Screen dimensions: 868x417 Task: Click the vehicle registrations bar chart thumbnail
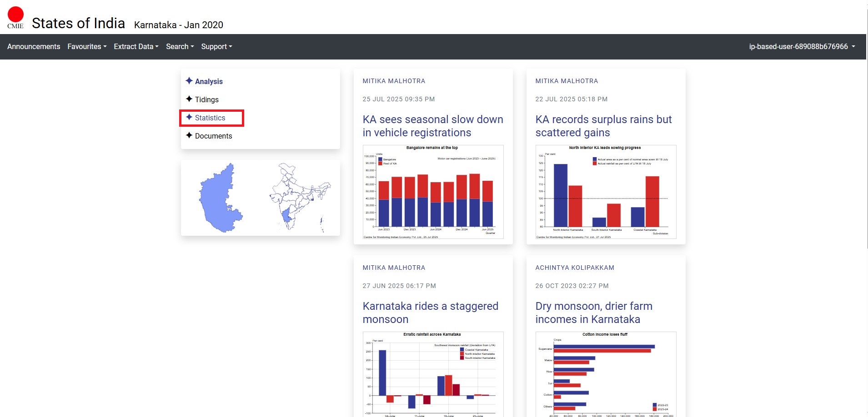pyautogui.click(x=433, y=192)
